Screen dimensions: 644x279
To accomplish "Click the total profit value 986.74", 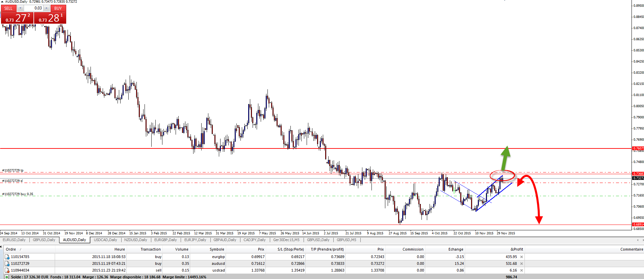I will (x=511, y=277).
